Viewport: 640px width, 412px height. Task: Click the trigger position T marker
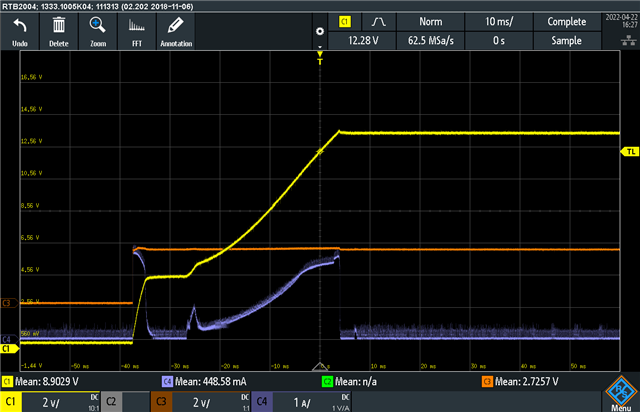[x=320, y=58]
